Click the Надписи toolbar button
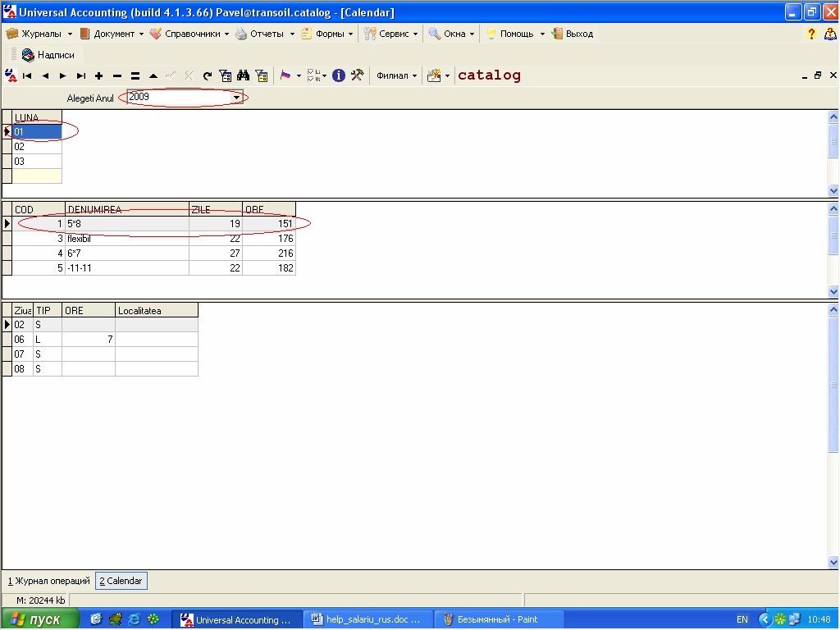The image size is (840, 630). (48, 55)
